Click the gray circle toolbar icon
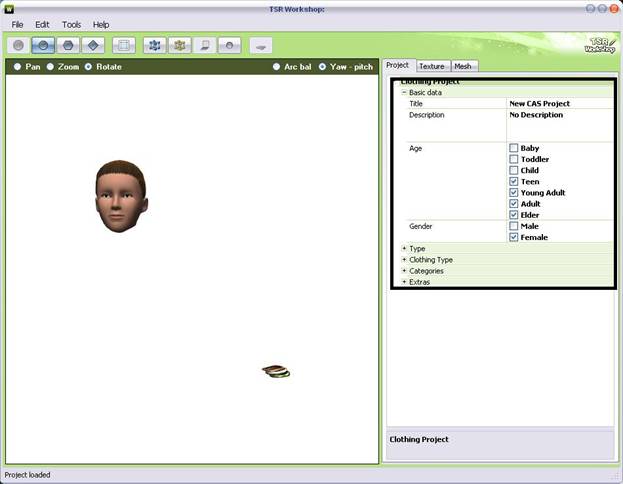The height and width of the screenshot is (484, 623). [x=18, y=45]
